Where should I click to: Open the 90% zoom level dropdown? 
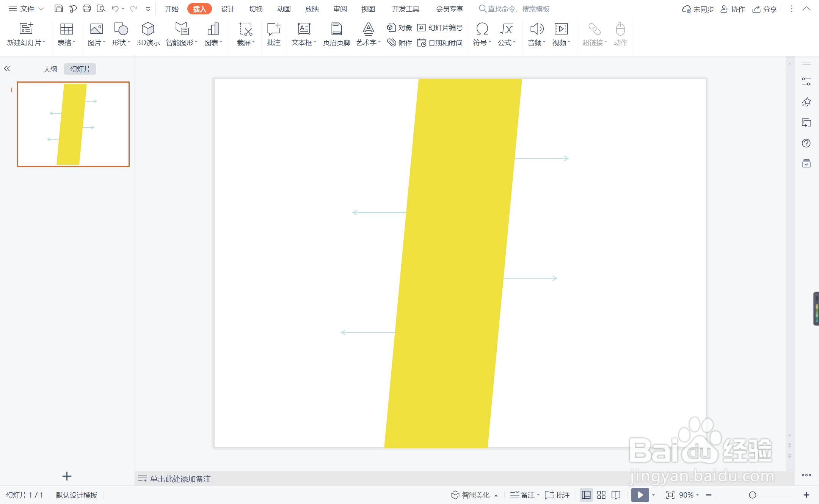pos(689,495)
